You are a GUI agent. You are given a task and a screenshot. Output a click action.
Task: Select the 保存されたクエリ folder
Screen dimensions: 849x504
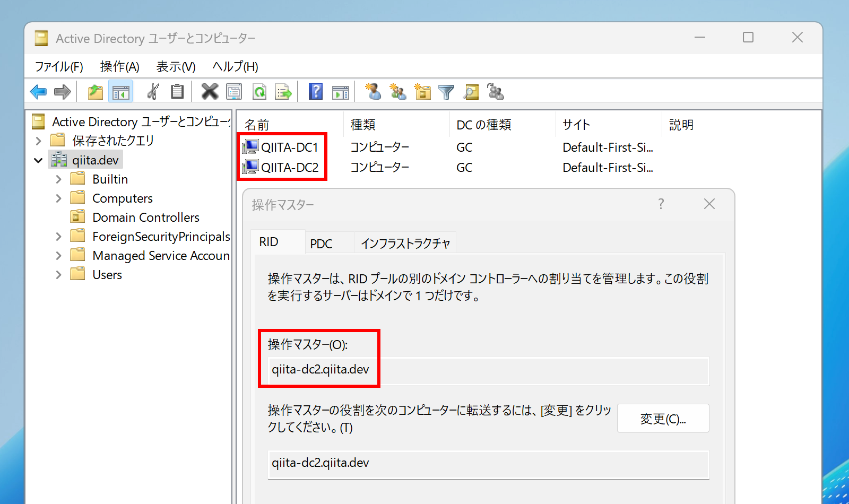(x=112, y=141)
